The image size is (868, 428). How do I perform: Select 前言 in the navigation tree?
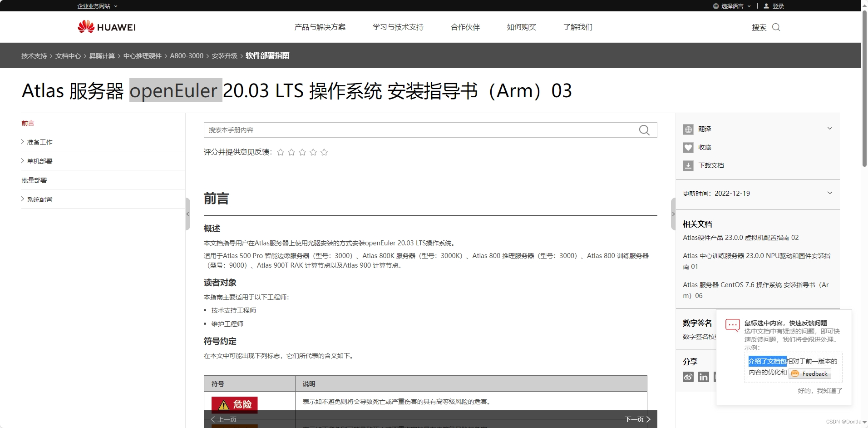pos(28,123)
